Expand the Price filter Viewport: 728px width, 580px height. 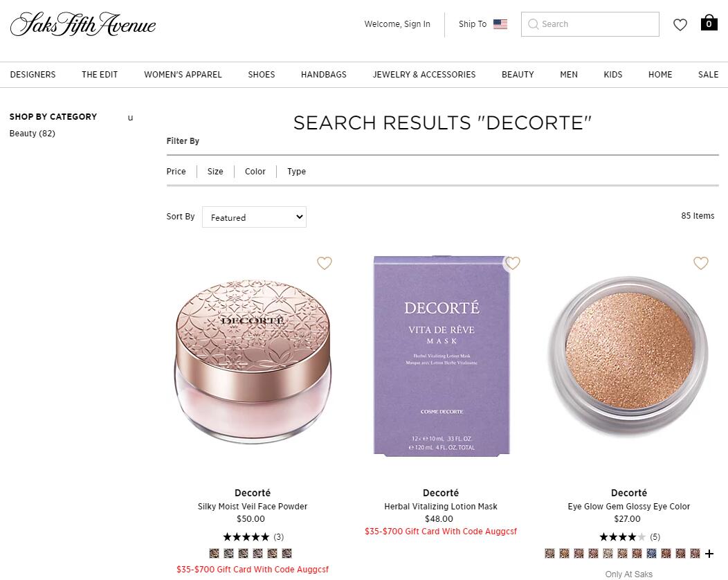[176, 172]
